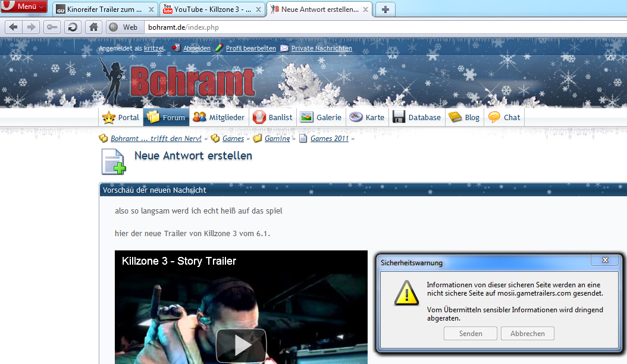The width and height of the screenshot is (627, 364).
Task: Open the Mitglieder members page
Action: click(218, 117)
